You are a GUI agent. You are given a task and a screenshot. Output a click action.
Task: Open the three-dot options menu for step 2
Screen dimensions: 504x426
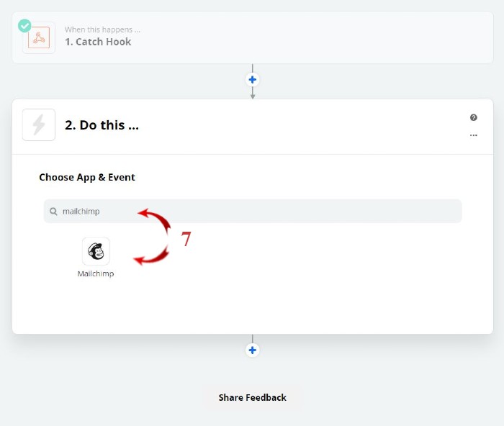point(474,135)
